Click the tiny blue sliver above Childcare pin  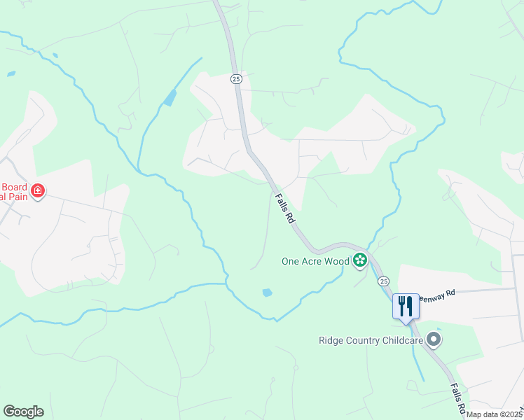click(439, 329)
